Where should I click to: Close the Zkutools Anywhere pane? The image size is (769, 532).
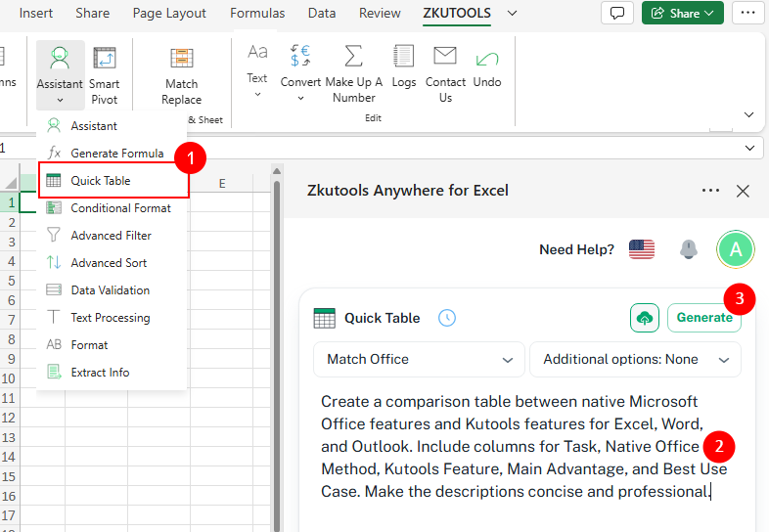(x=743, y=191)
